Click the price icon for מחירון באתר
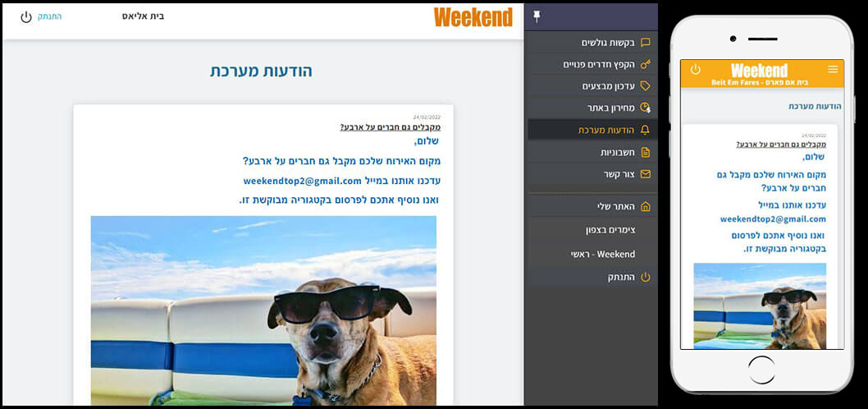868x409 pixels. [645, 108]
